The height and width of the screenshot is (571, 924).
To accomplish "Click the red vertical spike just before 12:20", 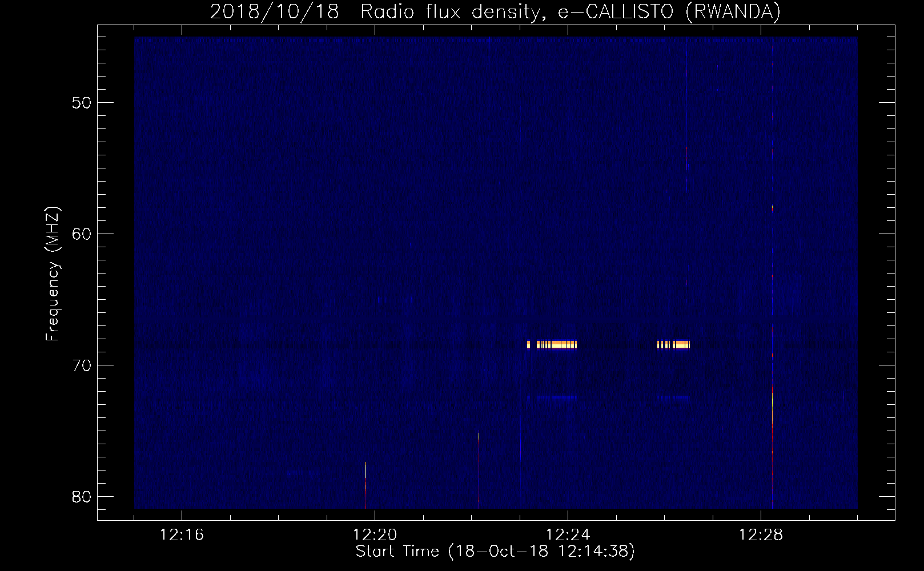I will pos(365,485).
